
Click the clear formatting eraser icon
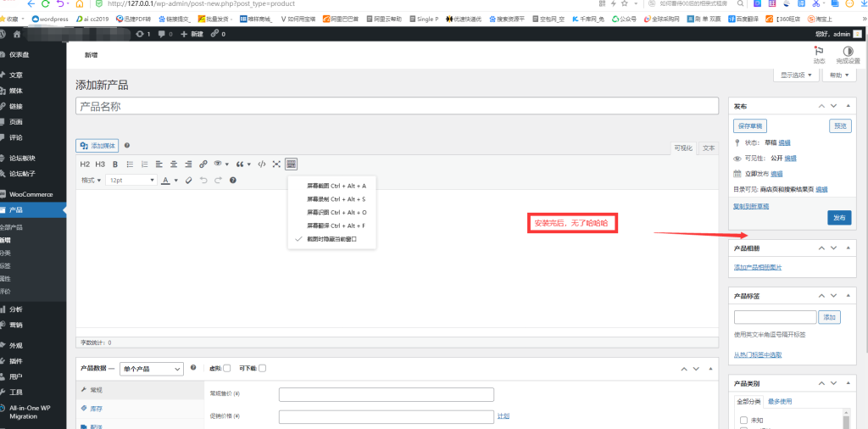coord(188,180)
